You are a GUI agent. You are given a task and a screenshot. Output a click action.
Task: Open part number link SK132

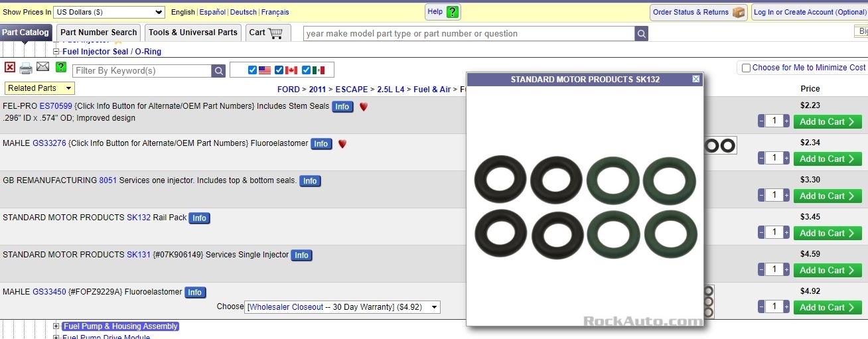click(139, 218)
